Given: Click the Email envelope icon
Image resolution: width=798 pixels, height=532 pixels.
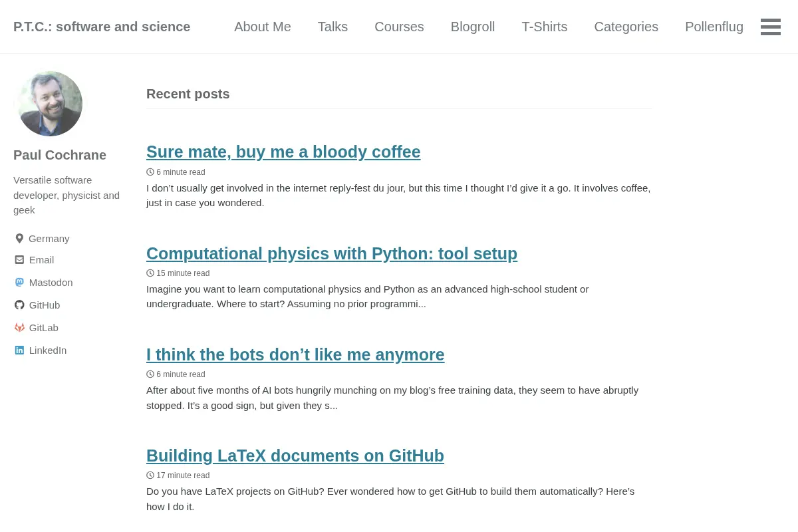Looking at the screenshot, I should pyautogui.click(x=19, y=259).
